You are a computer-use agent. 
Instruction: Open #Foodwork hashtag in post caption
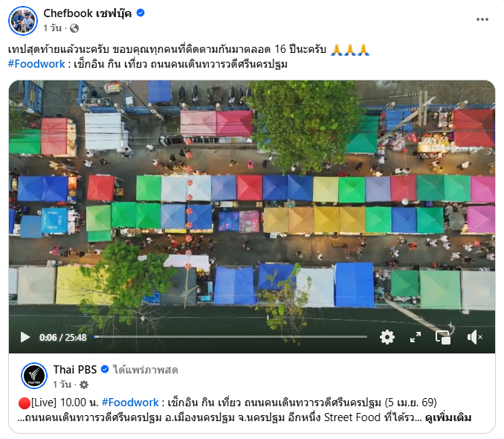tap(36, 64)
